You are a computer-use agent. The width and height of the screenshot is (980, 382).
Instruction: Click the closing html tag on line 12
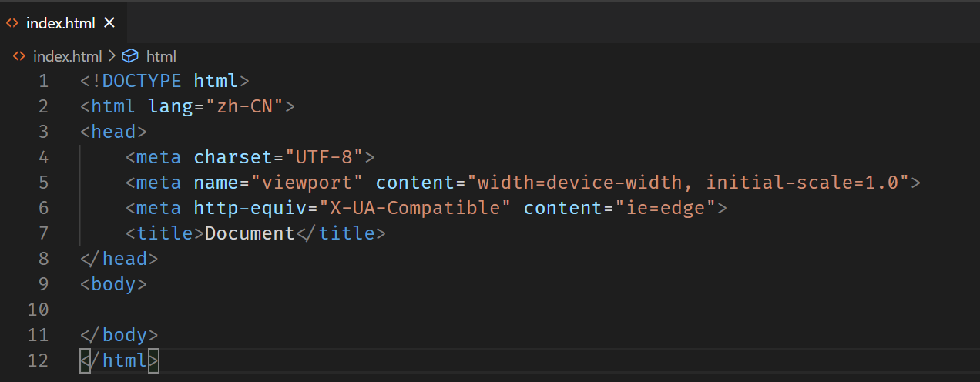point(119,360)
